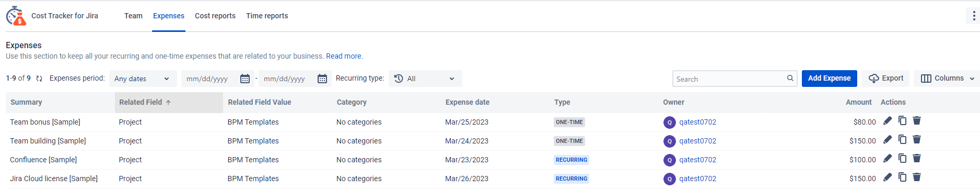Screen dimensions: 980x189
Task: Click the Mar/26/2023 expense date
Action: click(x=466, y=179)
